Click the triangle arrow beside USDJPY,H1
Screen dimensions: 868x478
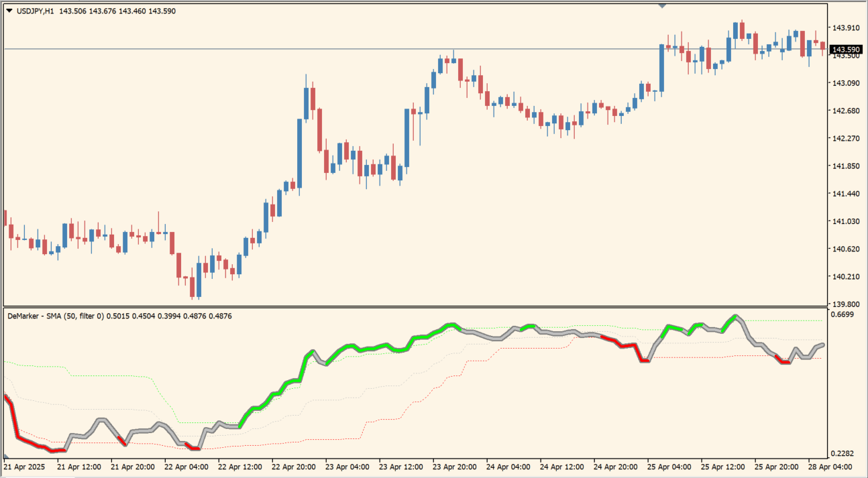(x=9, y=11)
